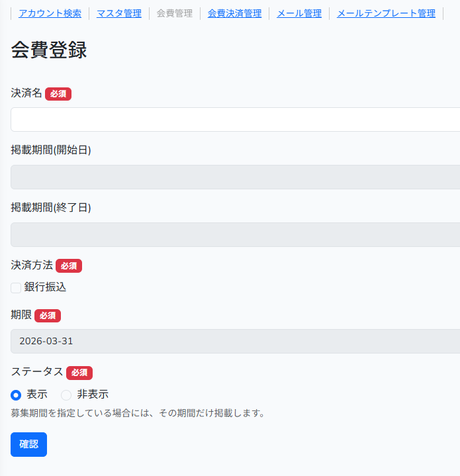Click the 会費登録 page heading

(49, 50)
